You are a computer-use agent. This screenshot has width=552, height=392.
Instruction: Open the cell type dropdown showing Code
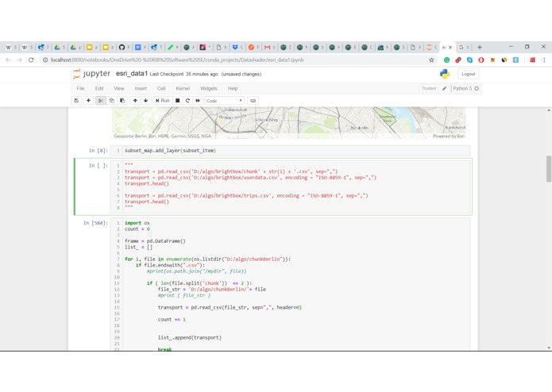224,101
